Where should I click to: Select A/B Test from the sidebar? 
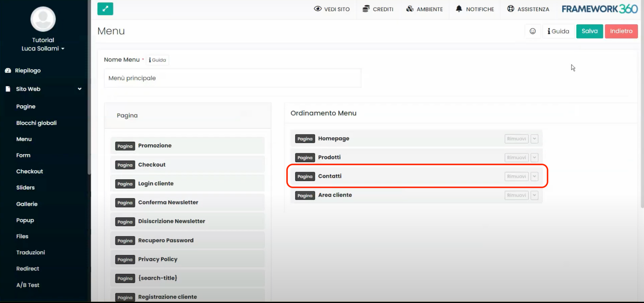click(x=28, y=285)
